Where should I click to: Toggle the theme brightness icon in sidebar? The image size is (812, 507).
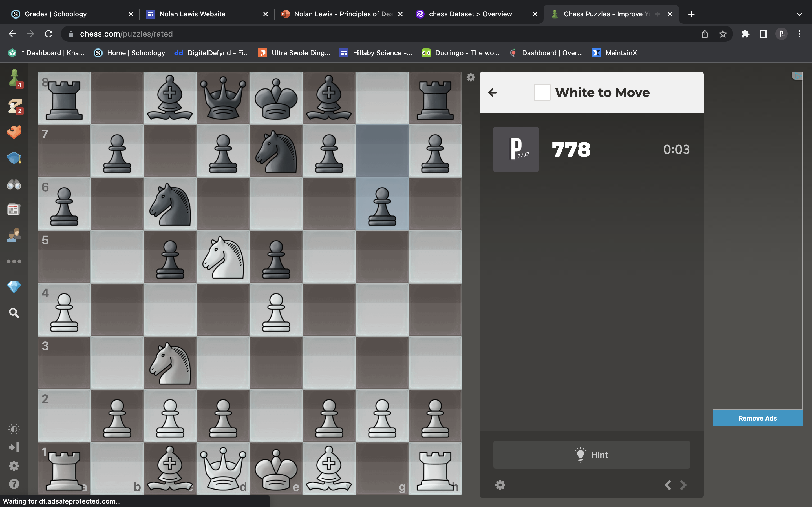(14, 429)
